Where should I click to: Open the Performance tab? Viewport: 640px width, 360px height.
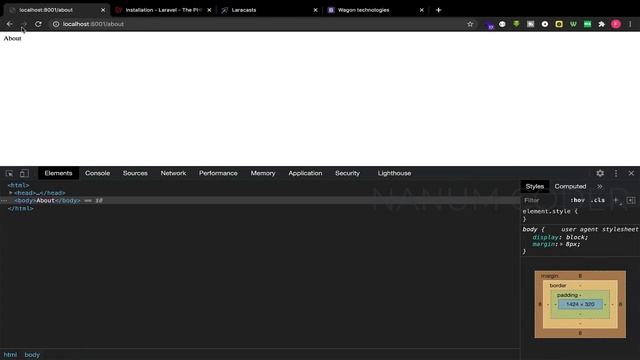pos(218,173)
